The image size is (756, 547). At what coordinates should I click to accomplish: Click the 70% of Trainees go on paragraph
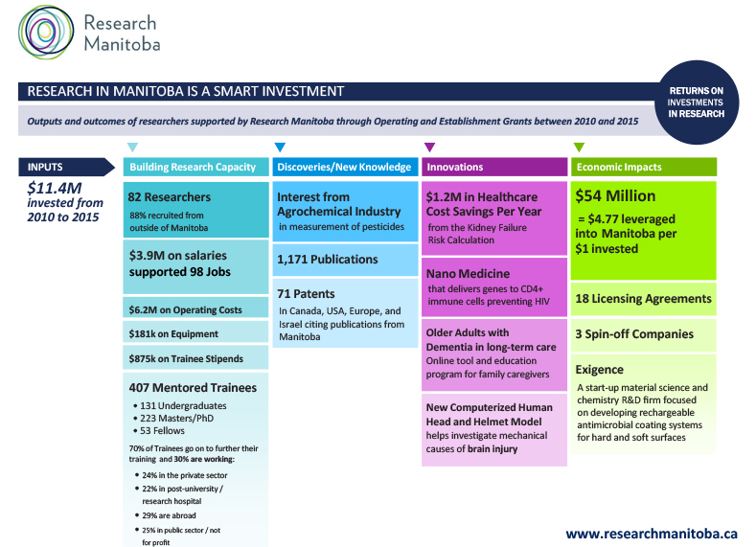click(x=194, y=453)
